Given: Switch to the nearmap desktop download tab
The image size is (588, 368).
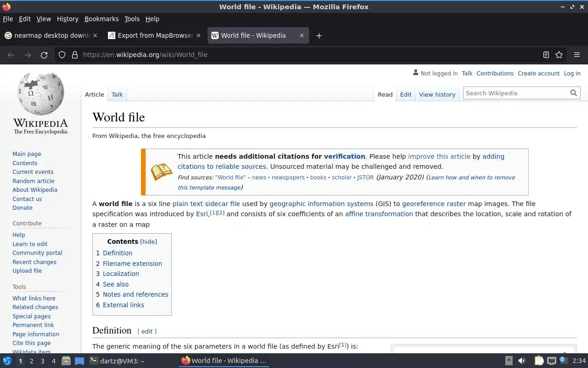Looking at the screenshot, I should pyautogui.click(x=51, y=35).
